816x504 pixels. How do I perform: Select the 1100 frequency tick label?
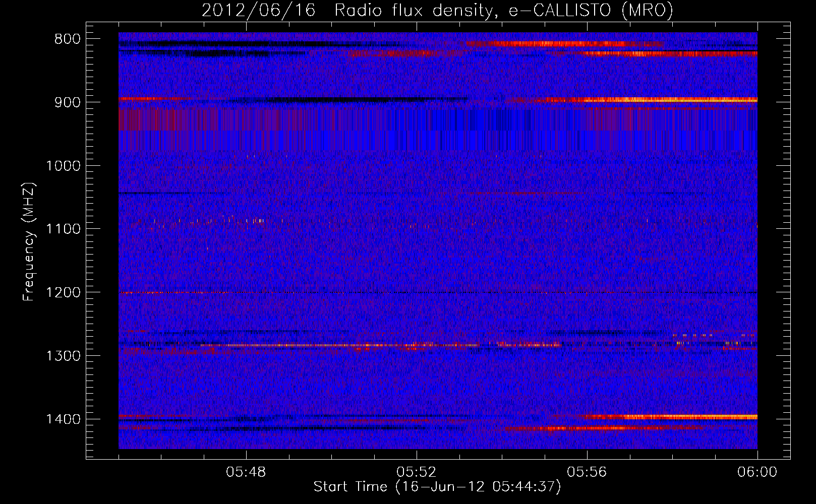click(63, 229)
